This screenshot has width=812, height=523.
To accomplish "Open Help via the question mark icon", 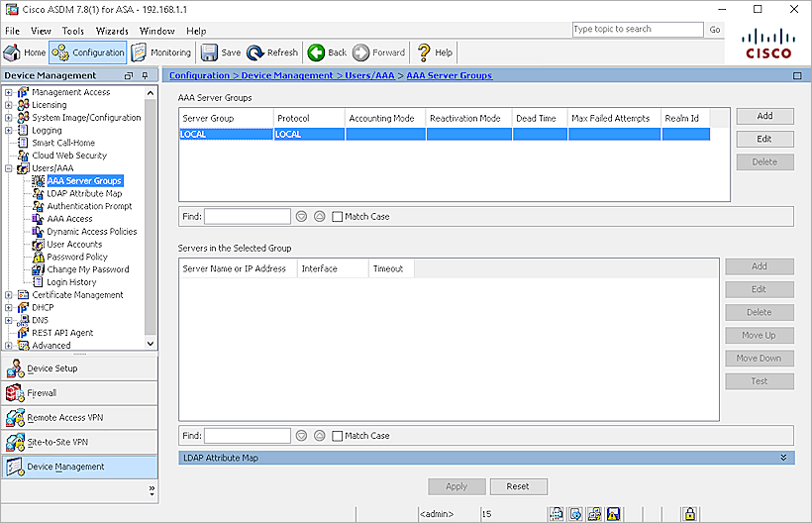I will point(424,52).
